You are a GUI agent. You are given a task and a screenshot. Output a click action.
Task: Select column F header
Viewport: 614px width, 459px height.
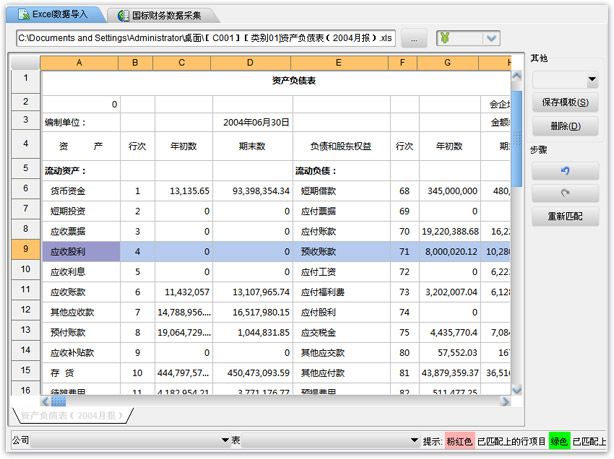coord(403,63)
